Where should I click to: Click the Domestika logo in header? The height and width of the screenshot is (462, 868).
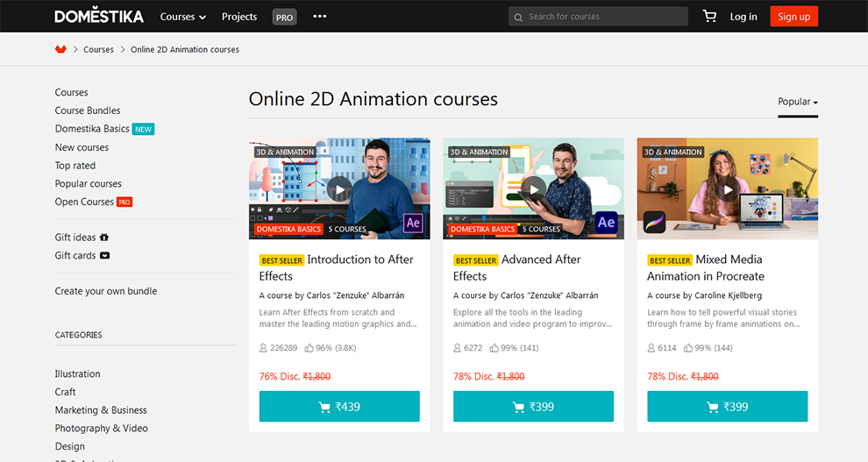click(99, 16)
